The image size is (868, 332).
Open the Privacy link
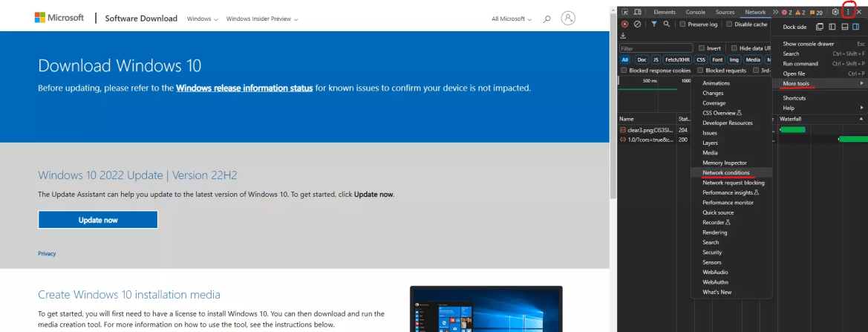click(x=47, y=254)
